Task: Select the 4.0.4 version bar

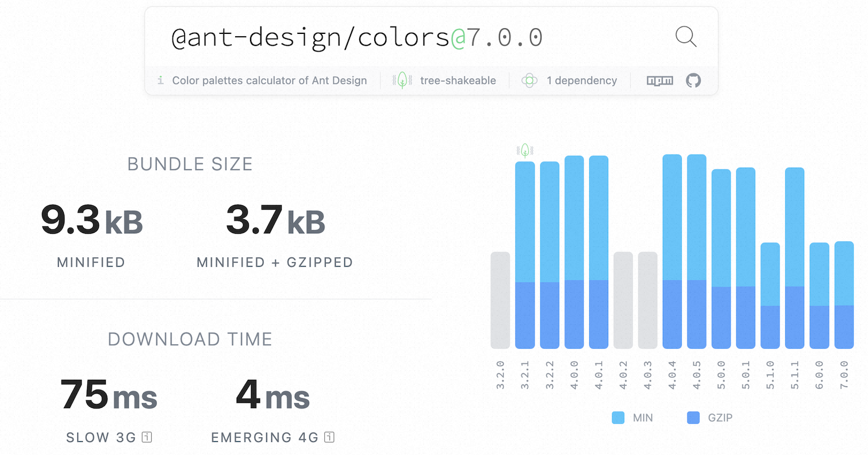Action: pos(673,252)
